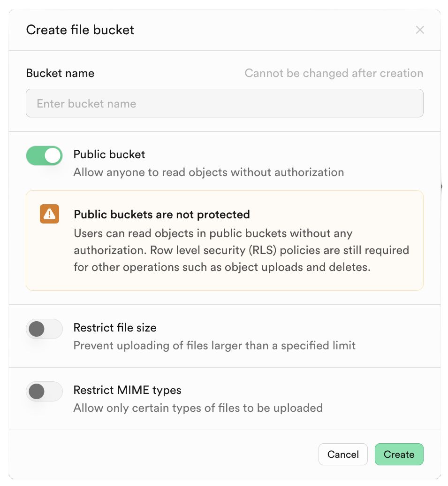Click the Enter bucket name field

pyautogui.click(x=224, y=103)
